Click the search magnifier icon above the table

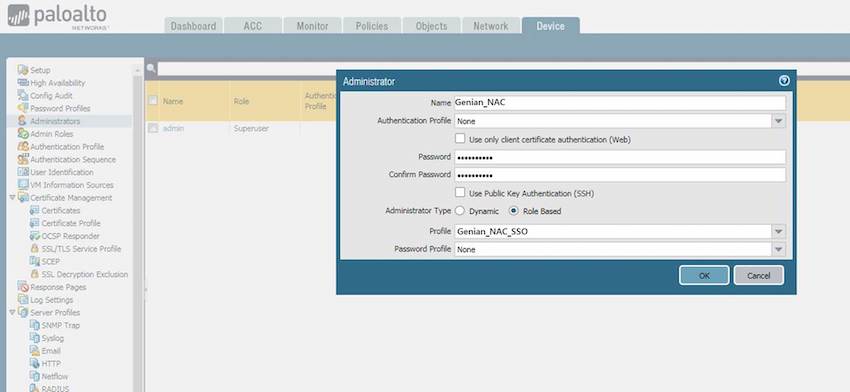point(151,69)
